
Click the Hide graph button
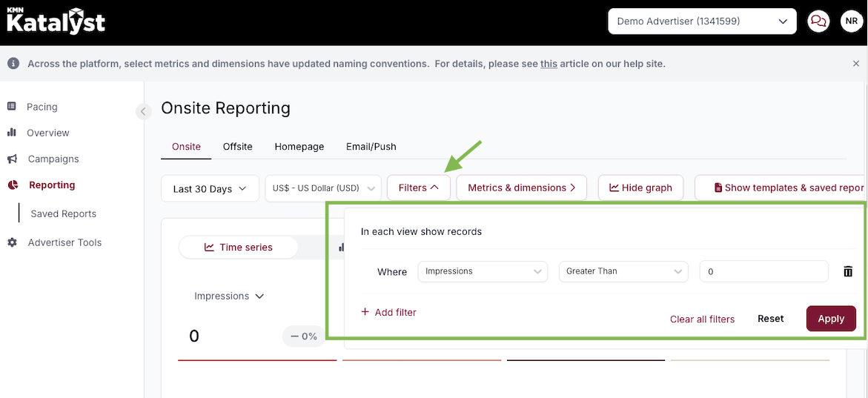click(640, 188)
